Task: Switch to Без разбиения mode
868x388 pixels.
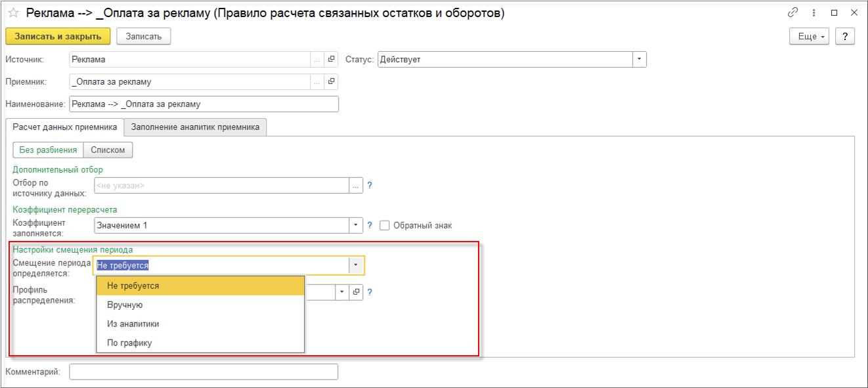Action: point(48,150)
